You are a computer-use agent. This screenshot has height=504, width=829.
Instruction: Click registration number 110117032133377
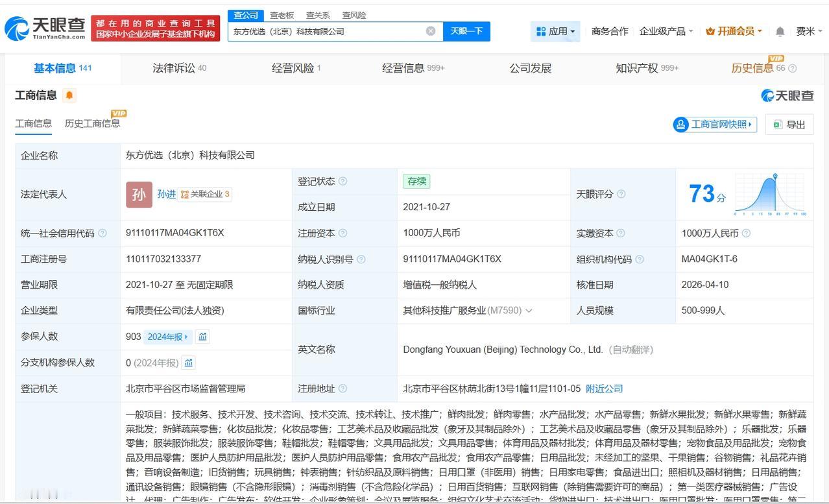pyautogui.click(x=163, y=259)
